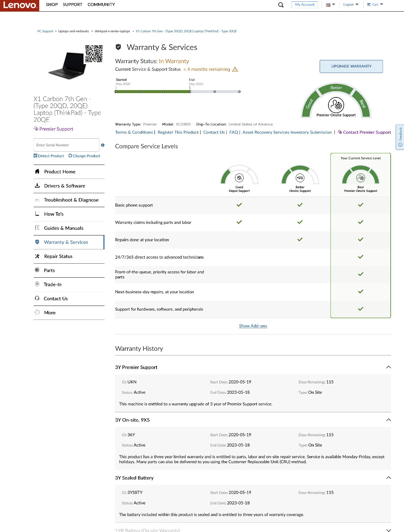Select Drivers & Software in sidebar

pos(69,186)
